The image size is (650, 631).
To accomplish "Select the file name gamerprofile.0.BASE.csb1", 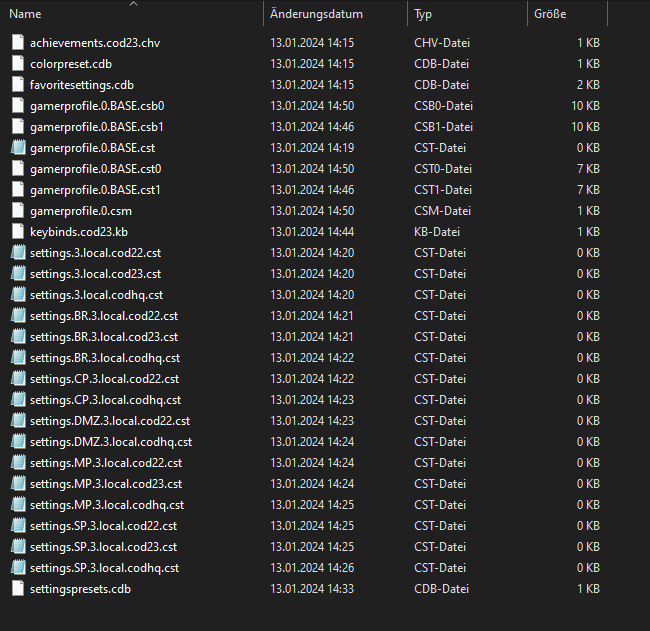I will (x=97, y=127).
